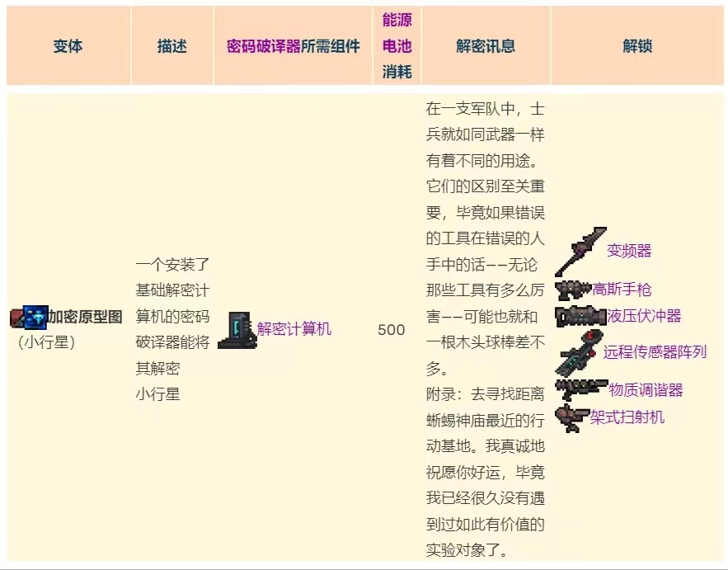Screen dimensions: 728x570
Task: Click the 变体 column header
Action: click(x=68, y=46)
